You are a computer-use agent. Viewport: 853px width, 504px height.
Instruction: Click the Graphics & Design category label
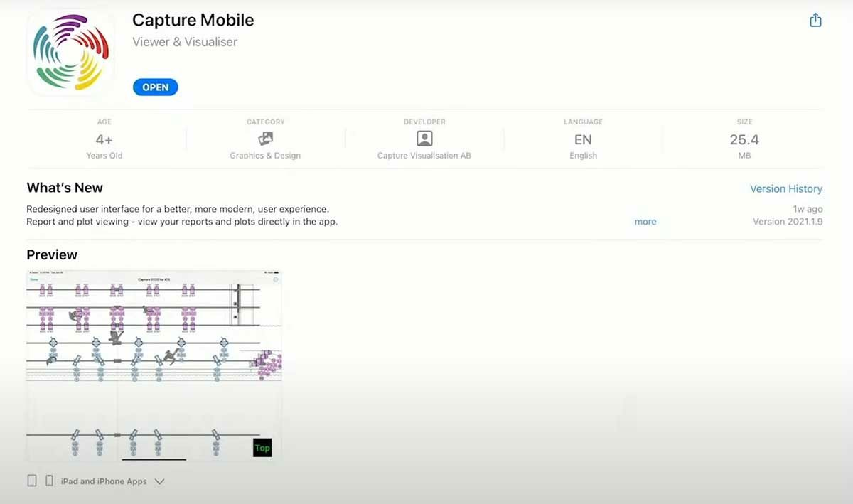point(265,156)
